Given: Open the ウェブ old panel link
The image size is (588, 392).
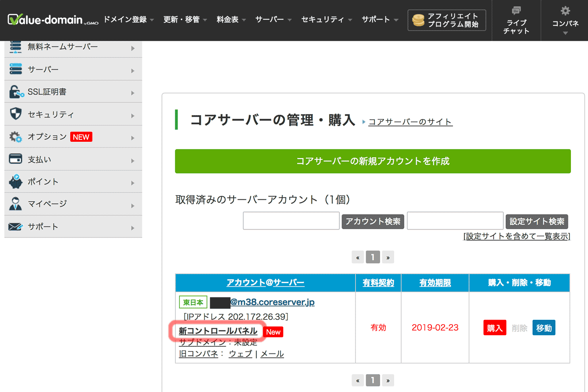Looking at the screenshot, I should pyautogui.click(x=240, y=354).
